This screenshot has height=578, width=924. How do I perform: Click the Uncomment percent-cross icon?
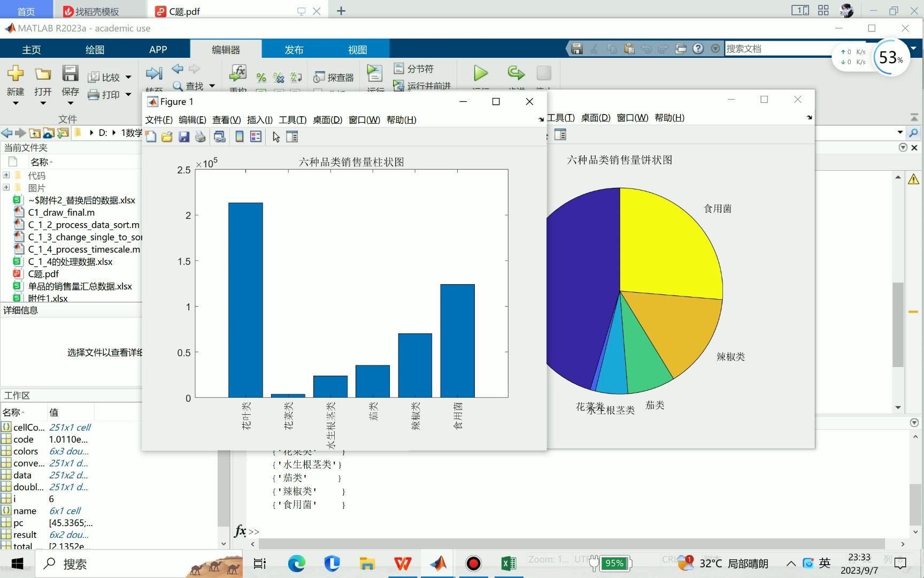(x=279, y=78)
